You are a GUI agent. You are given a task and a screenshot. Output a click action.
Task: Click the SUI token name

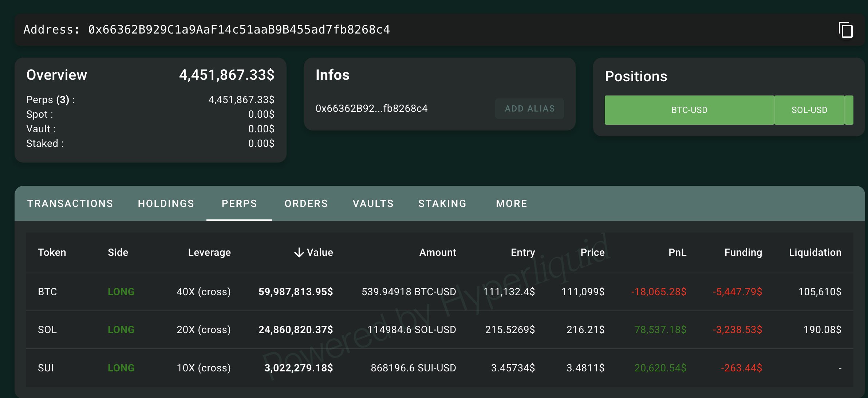[46, 368]
